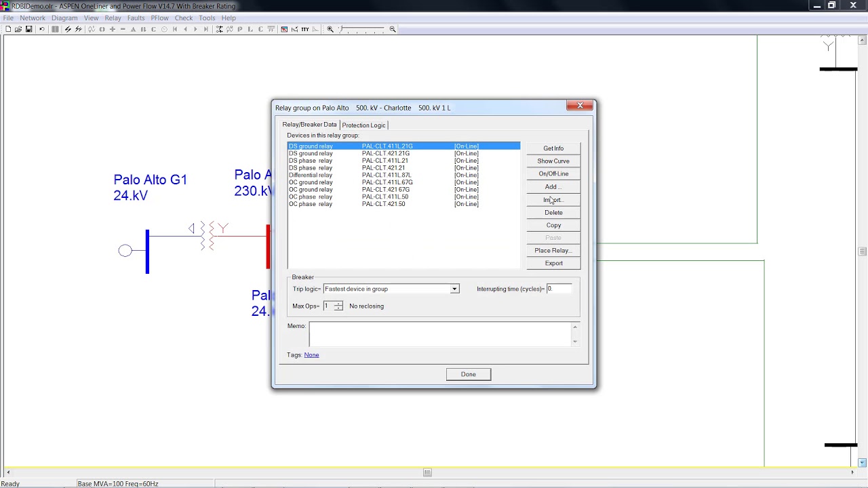Open the Diagram menu
The image size is (868, 488).
64,18
